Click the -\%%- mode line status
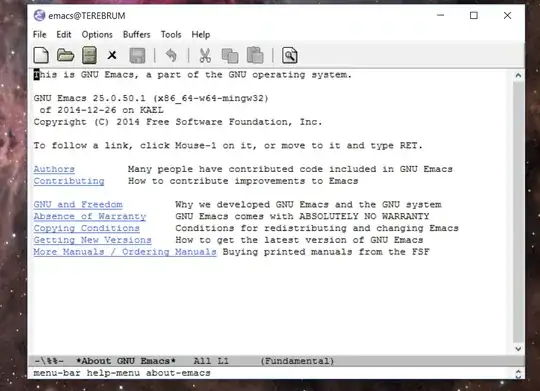Viewport: 540px width, 391px height. 49,361
